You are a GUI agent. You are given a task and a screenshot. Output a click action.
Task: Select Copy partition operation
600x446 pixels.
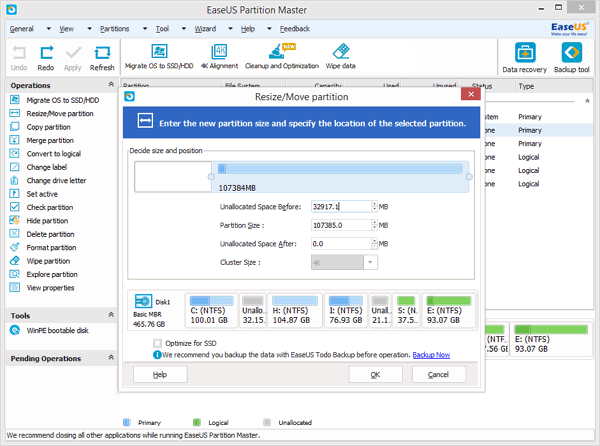[x=40, y=127]
